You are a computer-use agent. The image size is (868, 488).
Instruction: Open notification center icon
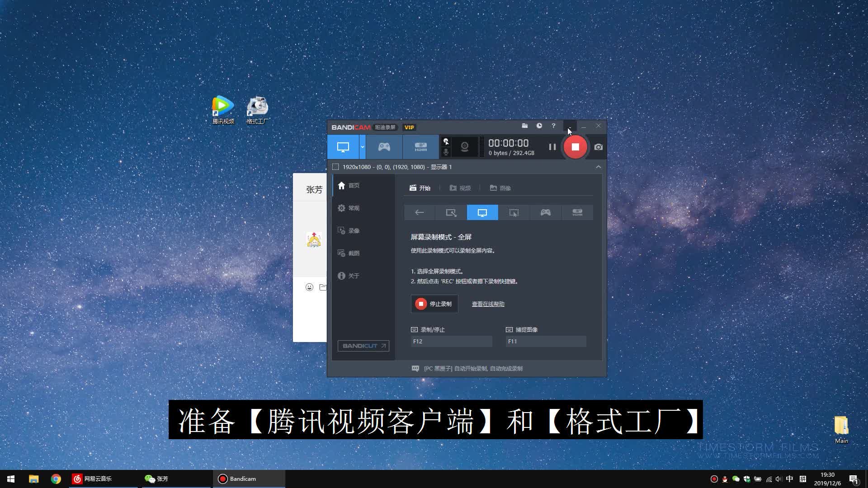[854, 479]
